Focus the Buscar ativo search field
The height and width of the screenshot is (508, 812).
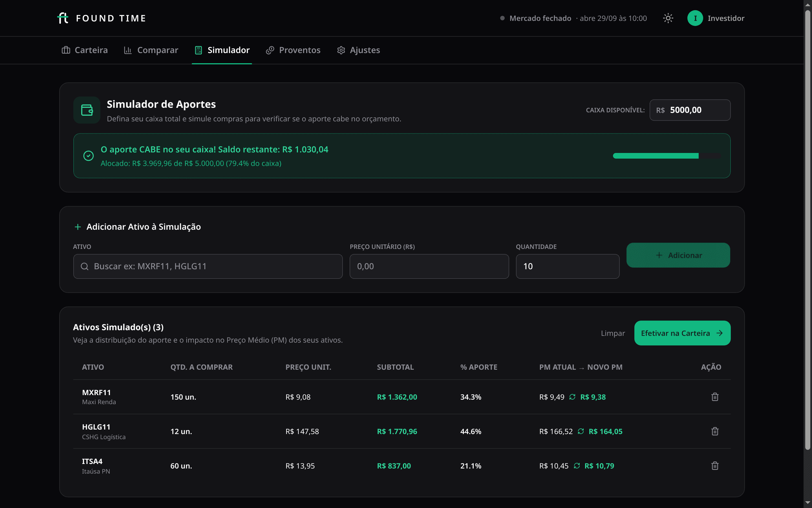point(208,266)
